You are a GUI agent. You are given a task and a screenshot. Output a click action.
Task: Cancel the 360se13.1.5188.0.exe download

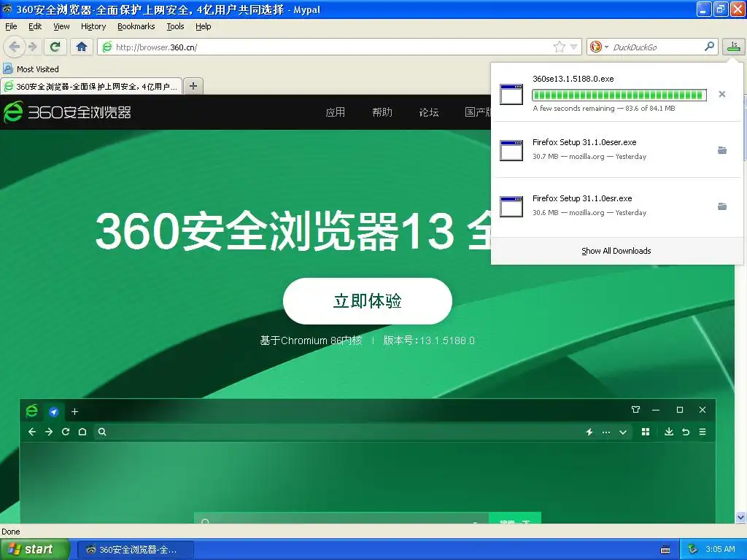722,94
